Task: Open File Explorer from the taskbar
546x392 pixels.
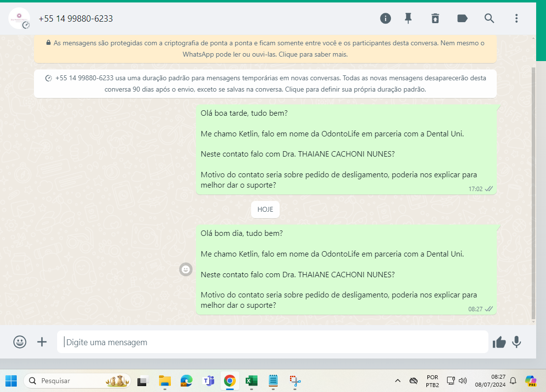Action: click(165, 381)
